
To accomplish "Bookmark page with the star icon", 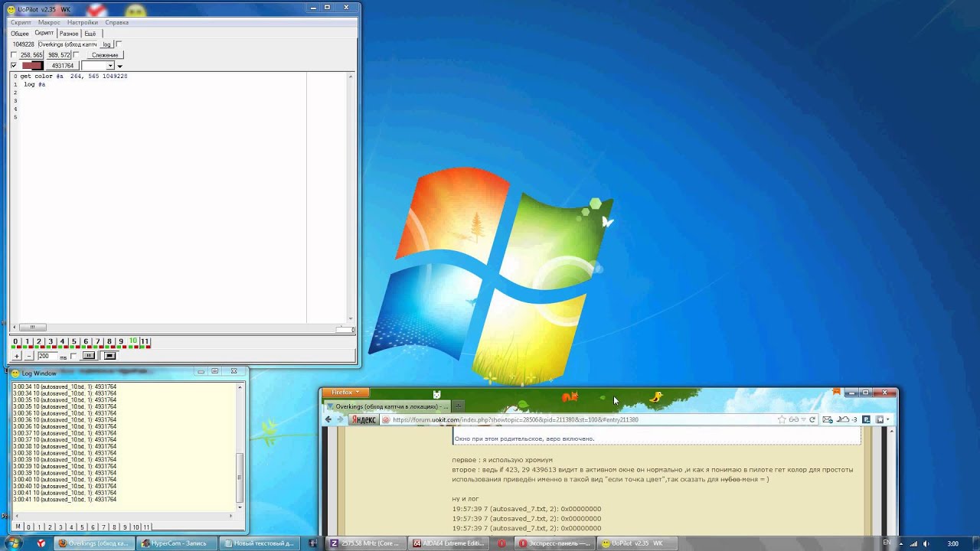I will click(x=782, y=419).
